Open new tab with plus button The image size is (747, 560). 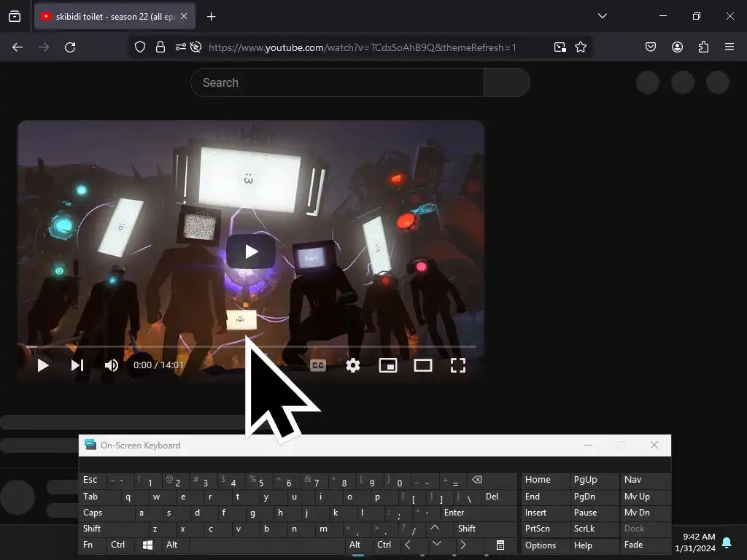211,17
